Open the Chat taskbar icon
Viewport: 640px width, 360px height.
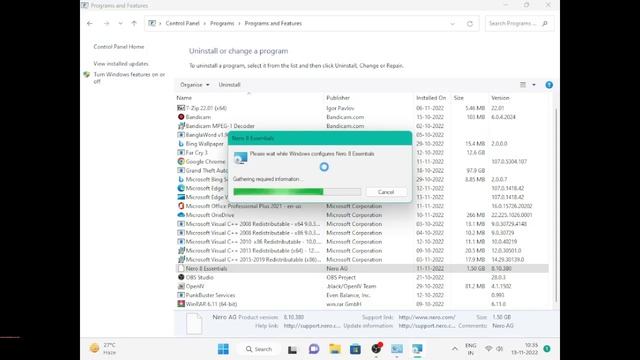pos(313,349)
